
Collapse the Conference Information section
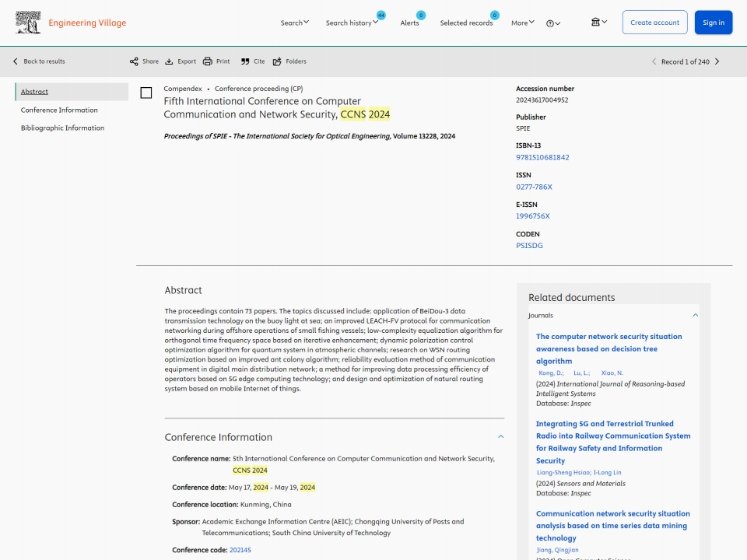[x=500, y=436]
